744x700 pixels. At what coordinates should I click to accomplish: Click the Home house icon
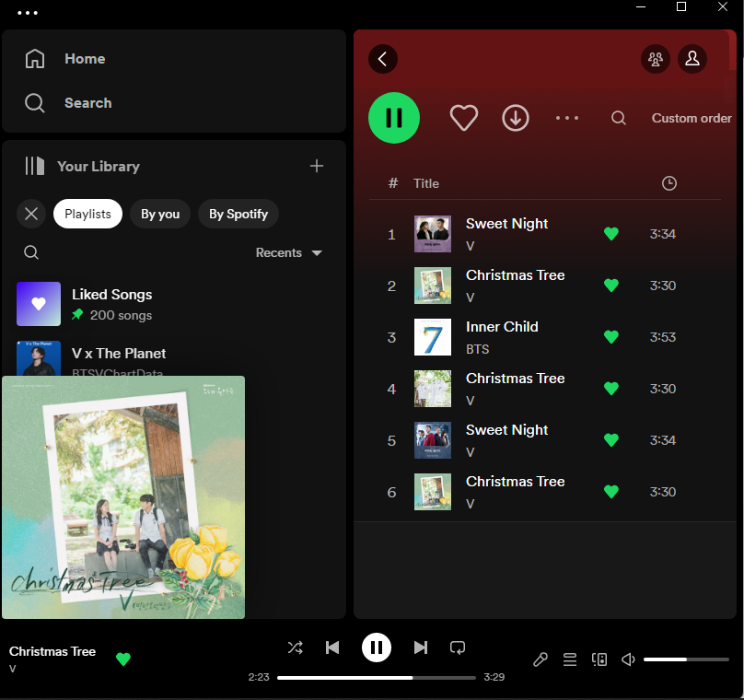pyautogui.click(x=35, y=59)
